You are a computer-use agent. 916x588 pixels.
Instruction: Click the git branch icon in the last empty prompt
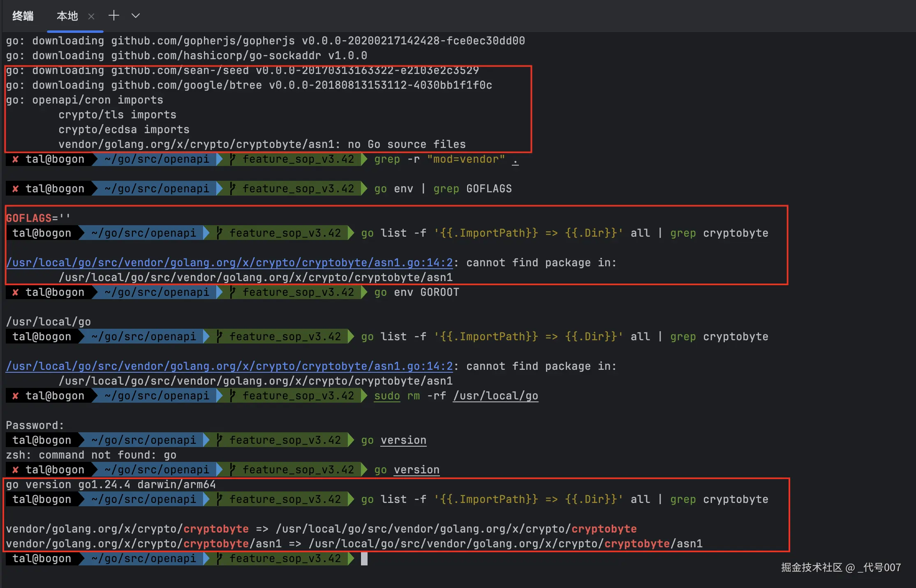click(x=220, y=558)
